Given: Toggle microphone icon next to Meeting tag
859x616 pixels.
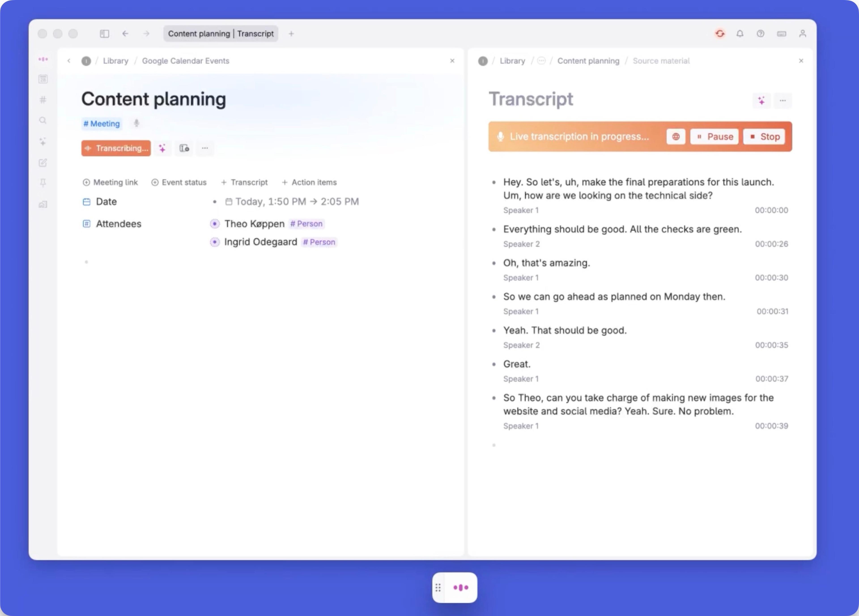Looking at the screenshot, I should click(x=136, y=123).
